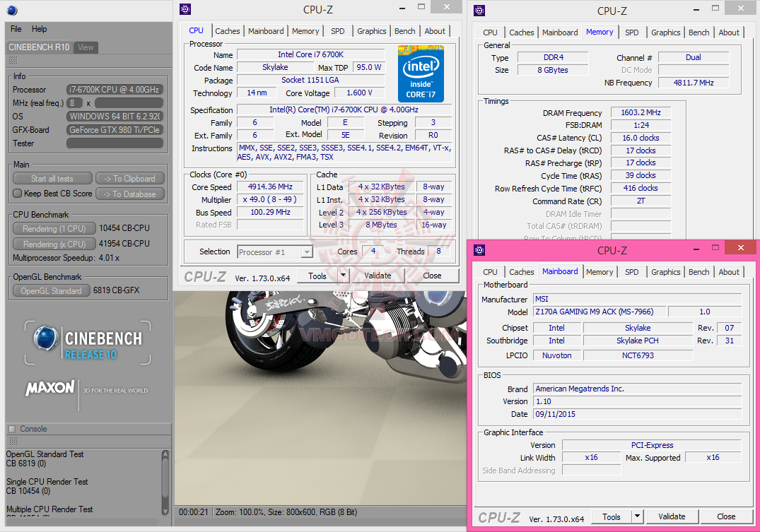Open Bench tab in the CPU window
Screen dimensions: 760x532
[x=404, y=31]
